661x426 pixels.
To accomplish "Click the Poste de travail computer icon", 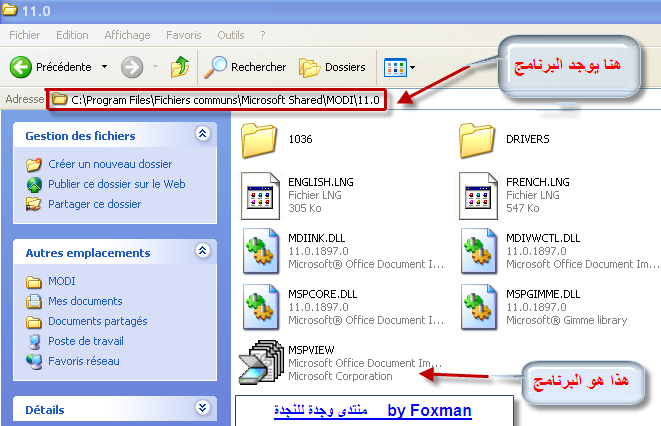I will point(35,341).
